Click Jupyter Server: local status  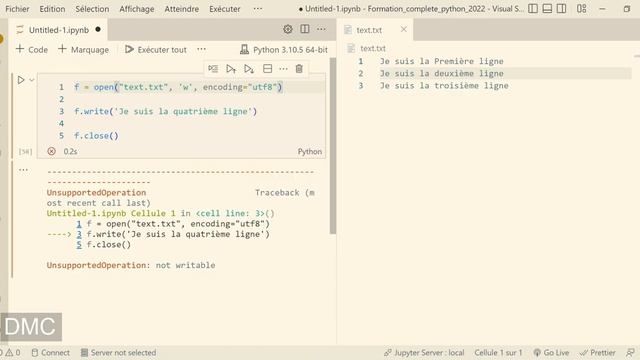(x=424, y=353)
